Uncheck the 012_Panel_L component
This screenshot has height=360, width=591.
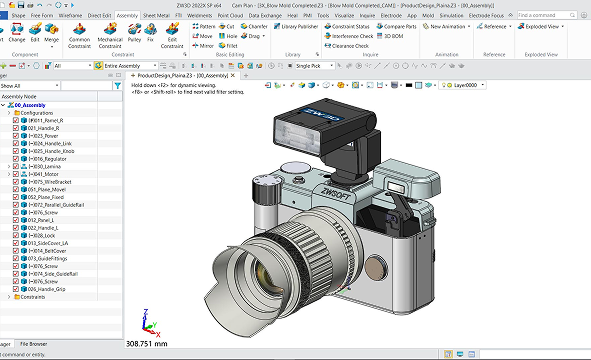16,220
